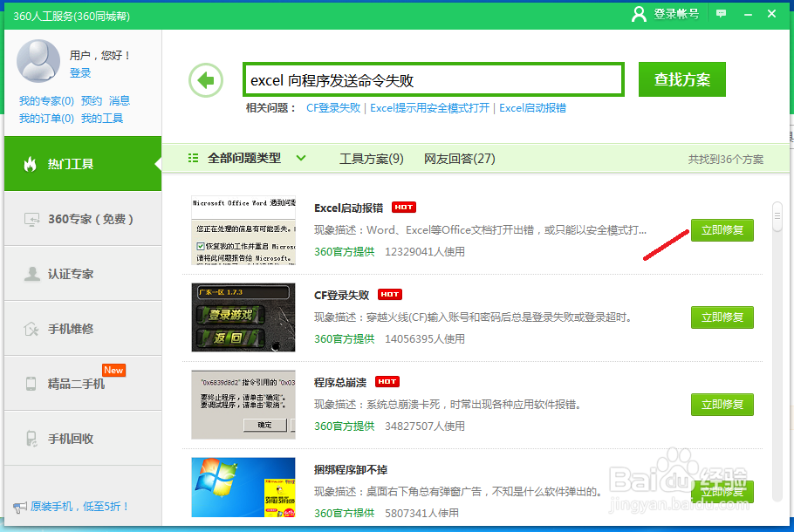Select 热门工具 in the sidebar
The width and height of the screenshot is (794, 532).
point(83,163)
